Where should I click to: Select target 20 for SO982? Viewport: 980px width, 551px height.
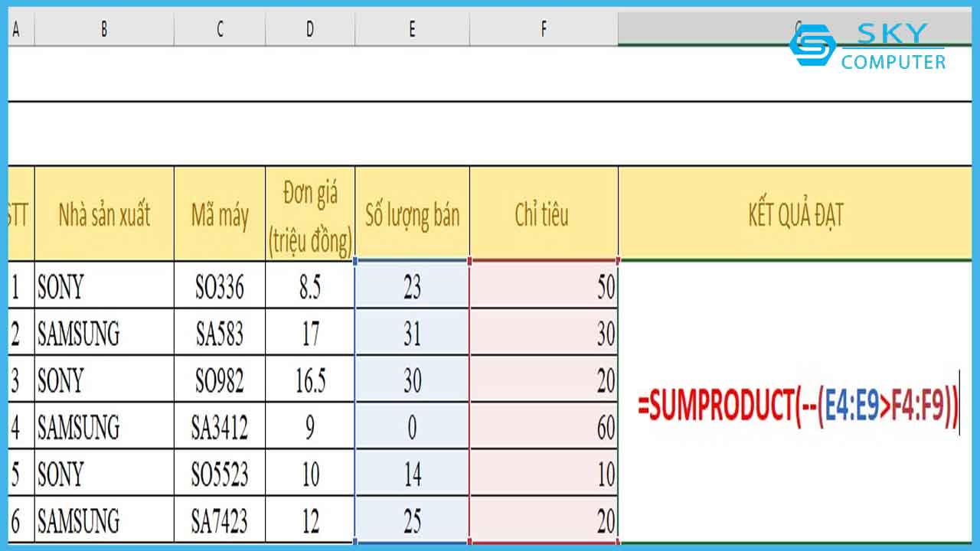[x=544, y=380]
